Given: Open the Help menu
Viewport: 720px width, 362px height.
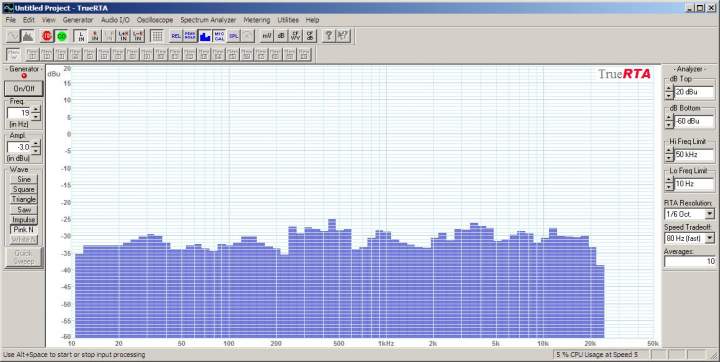Looking at the screenshot, I should click(x=312, y=20).
